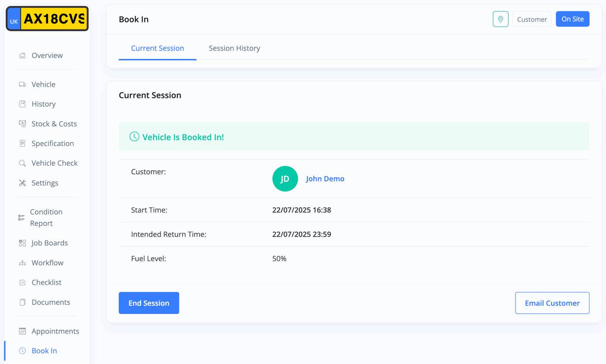Select the Customer location toggle

click(x=532, y=19)
